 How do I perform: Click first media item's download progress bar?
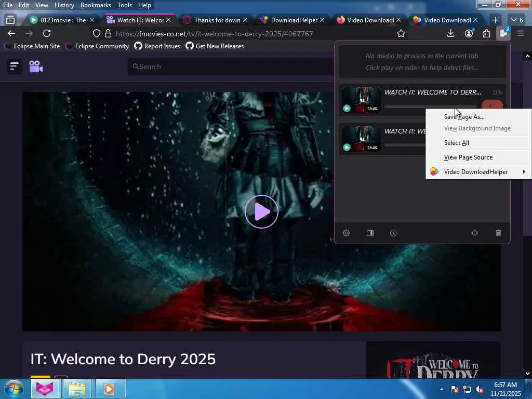coord(430,107)
